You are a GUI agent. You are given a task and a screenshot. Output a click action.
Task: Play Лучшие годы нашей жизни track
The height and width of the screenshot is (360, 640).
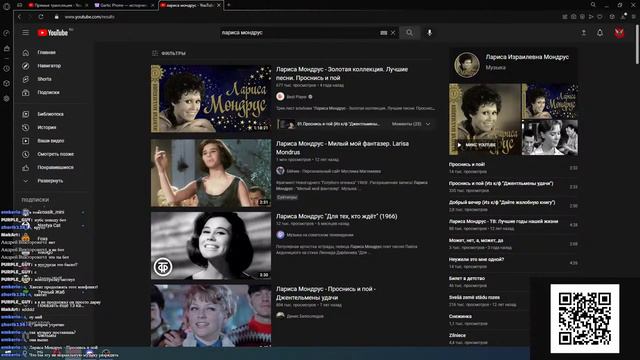coord(513,225)
